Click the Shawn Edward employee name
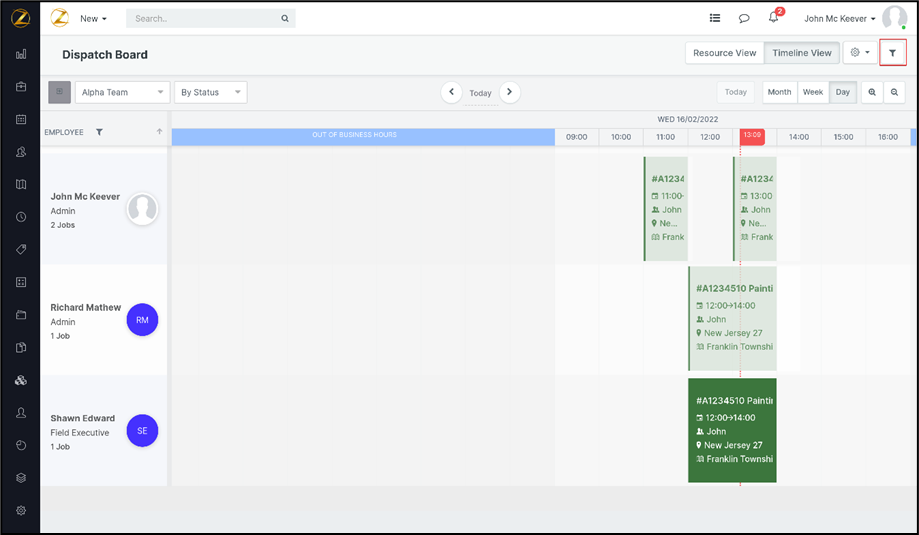The image size is (919, 535). [83, 418]
